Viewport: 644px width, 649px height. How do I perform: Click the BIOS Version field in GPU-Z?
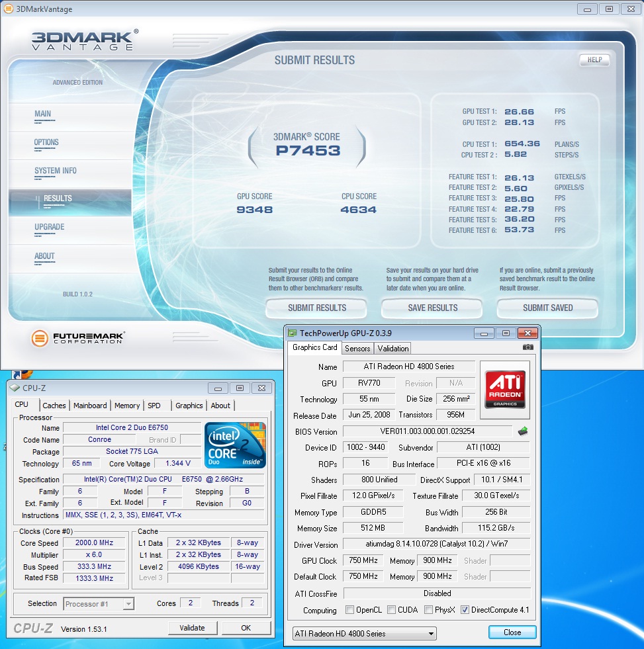pos(428,431)
